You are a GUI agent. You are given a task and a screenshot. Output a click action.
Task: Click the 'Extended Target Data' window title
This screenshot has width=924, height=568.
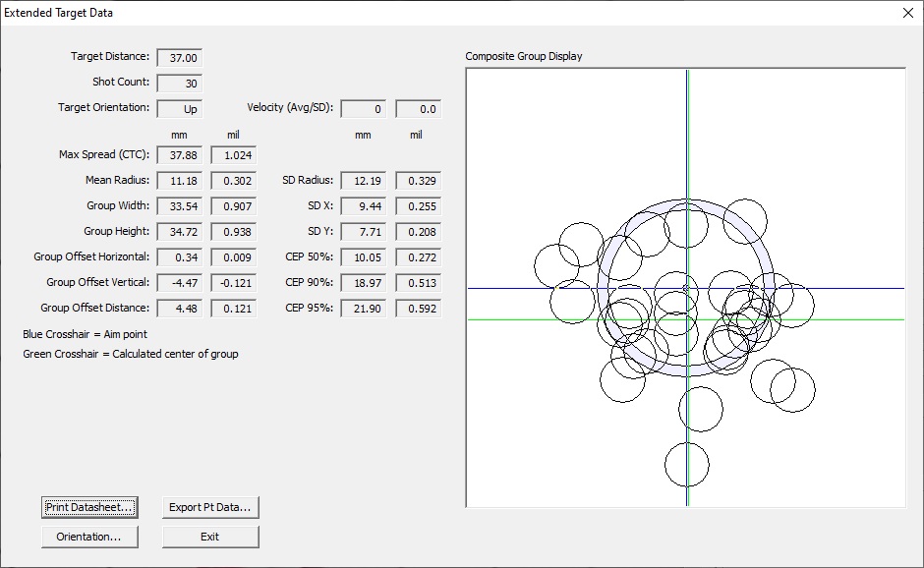[x=58, y=13]
